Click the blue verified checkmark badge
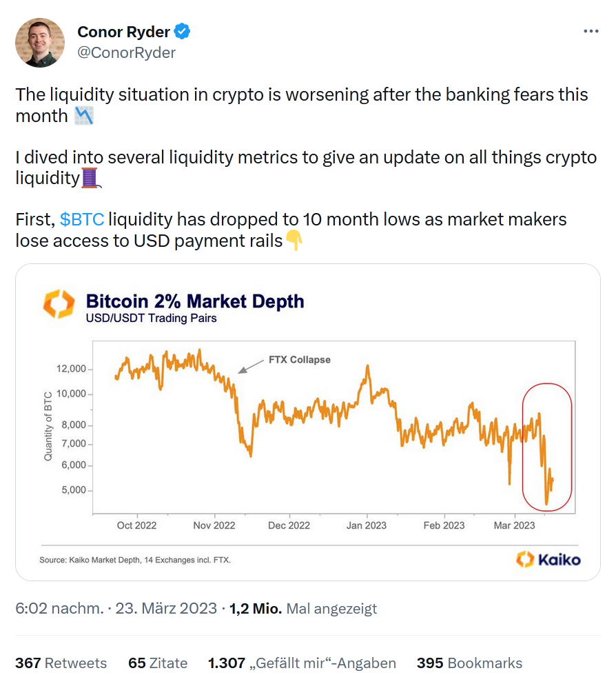 pyautogui.click(x=182, y=31)
